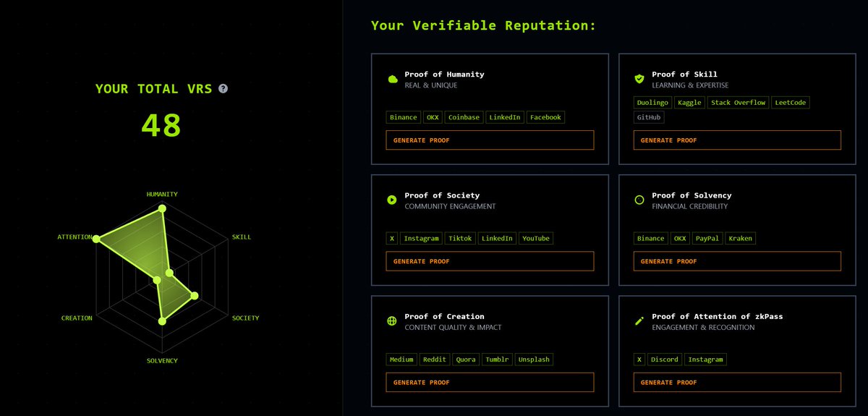Viewport: 868px width, 416px height.
Task: Select the Binance tag under Proof of Humanity
Action: [404, 117]
